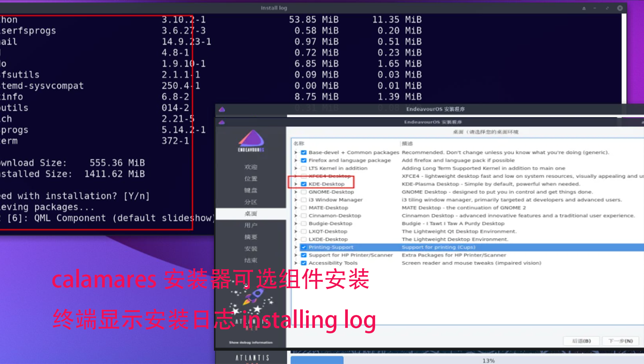The height and width of the screenshot is (364, 644).
Task: Select the 欢迎 step in the sidebar
Action: coord(251,167)
